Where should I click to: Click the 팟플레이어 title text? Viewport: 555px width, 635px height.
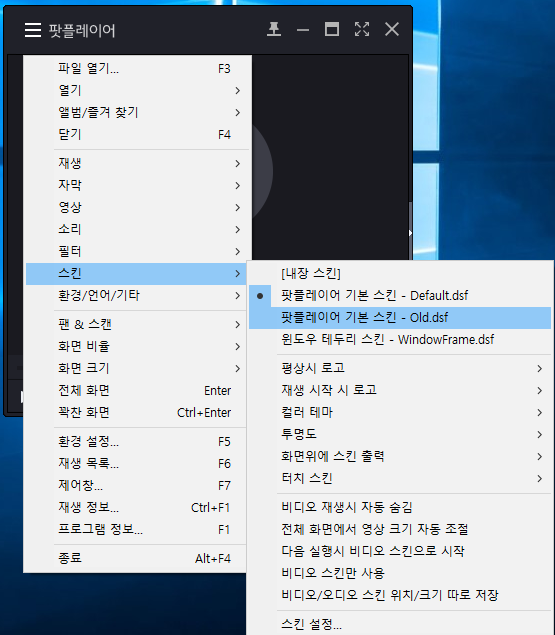[x=82, y=30]
